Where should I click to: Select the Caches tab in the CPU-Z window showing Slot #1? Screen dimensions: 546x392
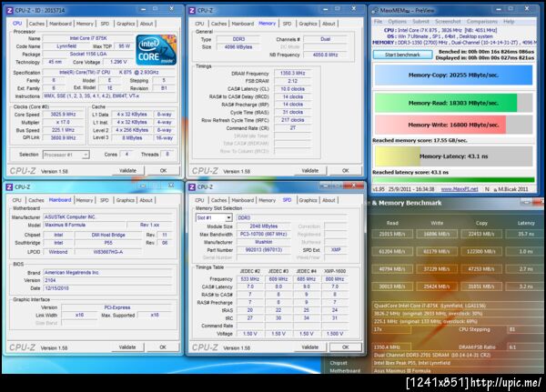(x=218, y=200)
